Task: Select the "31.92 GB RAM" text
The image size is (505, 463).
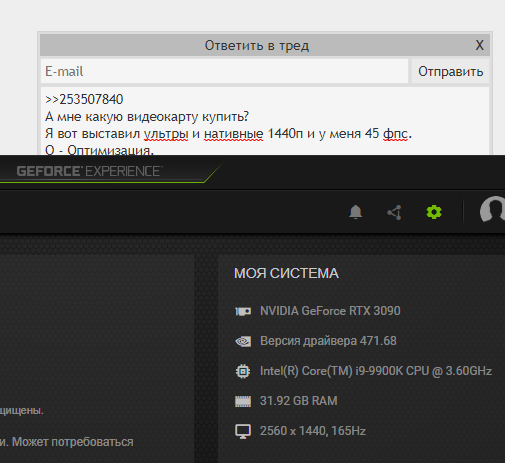Action: tap(299, 401)
